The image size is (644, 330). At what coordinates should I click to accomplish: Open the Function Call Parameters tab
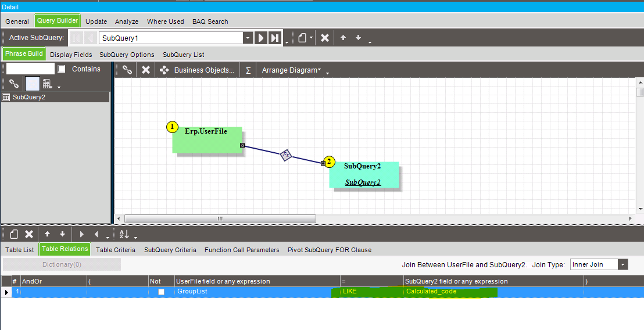point(242,250)
